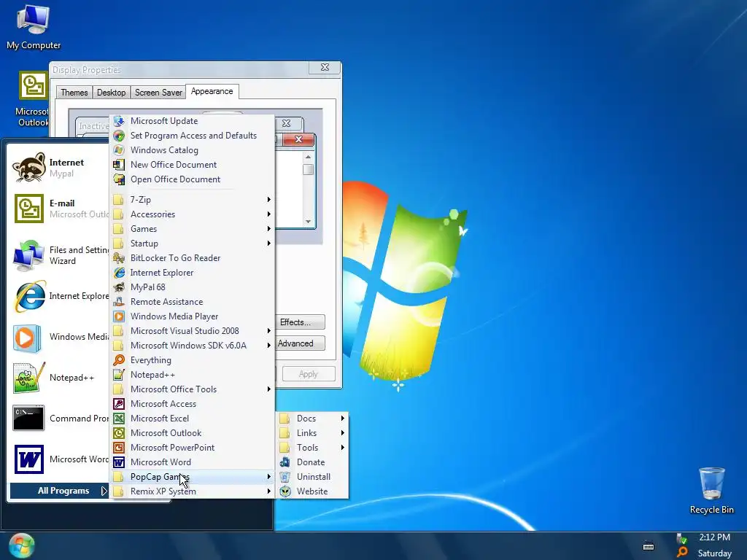The width and height of the screenshot is (747, 560).
Task: Open Microsoft Outlook desktop shortcut
Action: click(32, 99)
